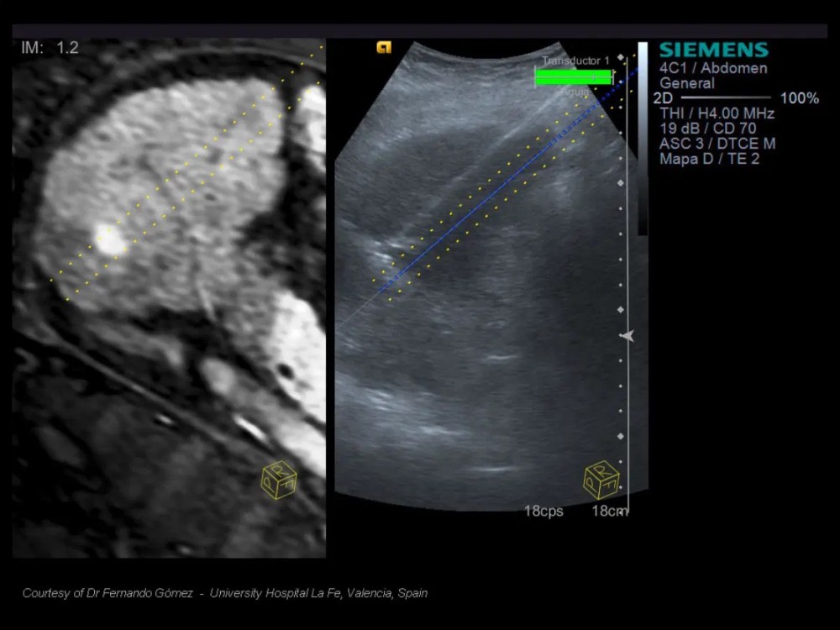The image size is (840, 630).
Task: Click the General exam preset label
Action: (x=686, y=83)
